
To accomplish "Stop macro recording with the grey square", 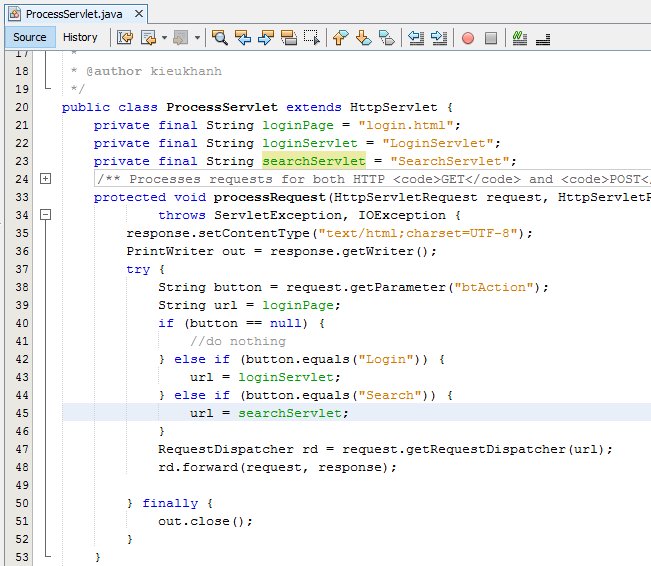I will coord(491,38).
